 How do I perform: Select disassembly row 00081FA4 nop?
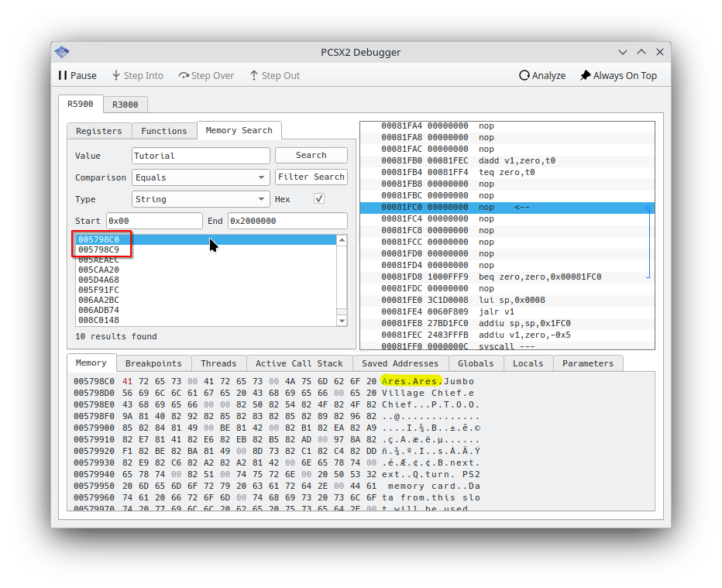(x=507, y=126)
